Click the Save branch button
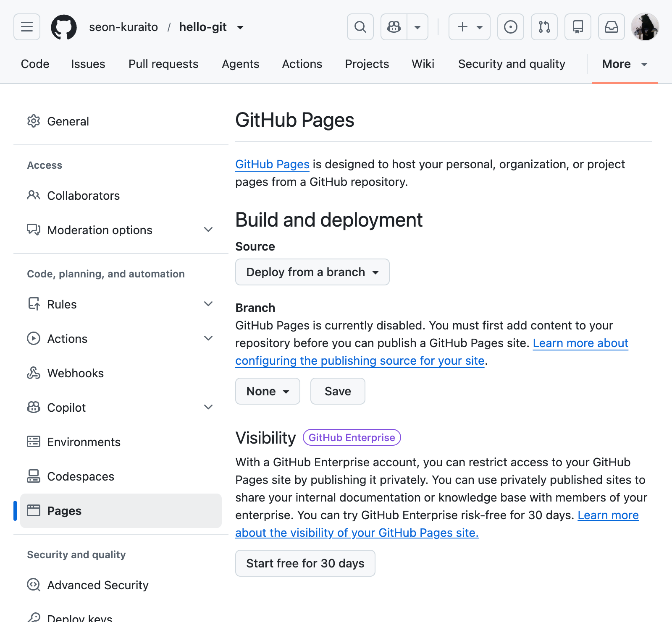 click(x=338, y=391)
